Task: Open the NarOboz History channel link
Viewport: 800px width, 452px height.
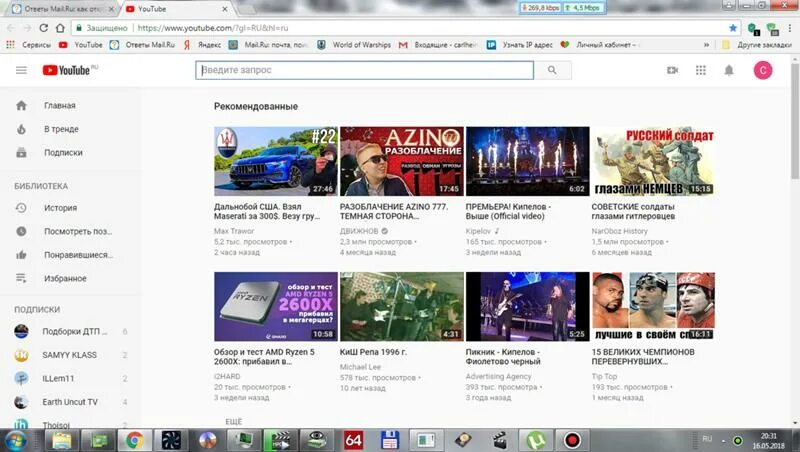Action: pyautogui.click(x=619, y=231)
